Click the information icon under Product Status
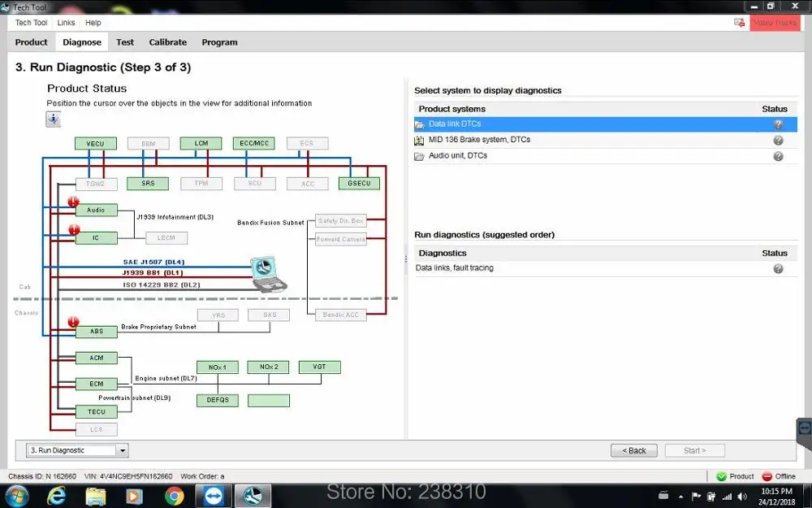The width and height of the screenshot is (812, 508). 54,119
